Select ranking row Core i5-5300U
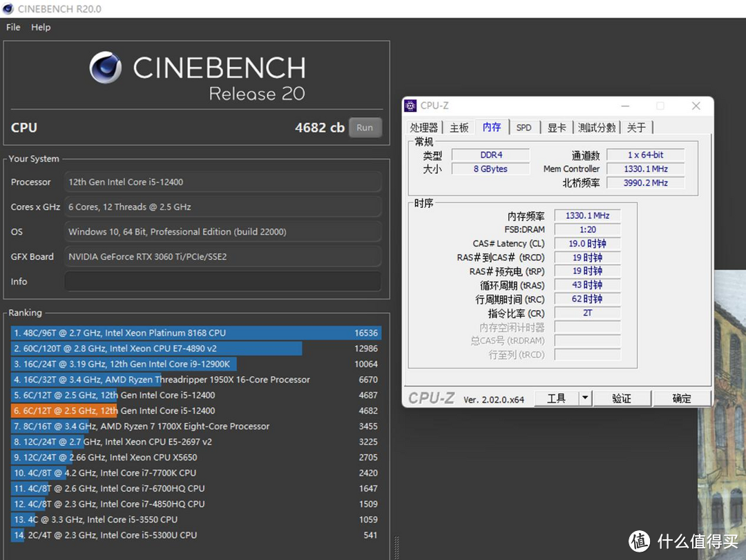 coord(196,534)
